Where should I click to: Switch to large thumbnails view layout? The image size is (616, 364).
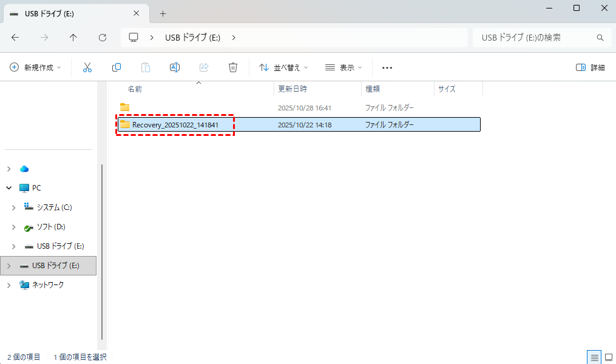click(x=608, y=357)
